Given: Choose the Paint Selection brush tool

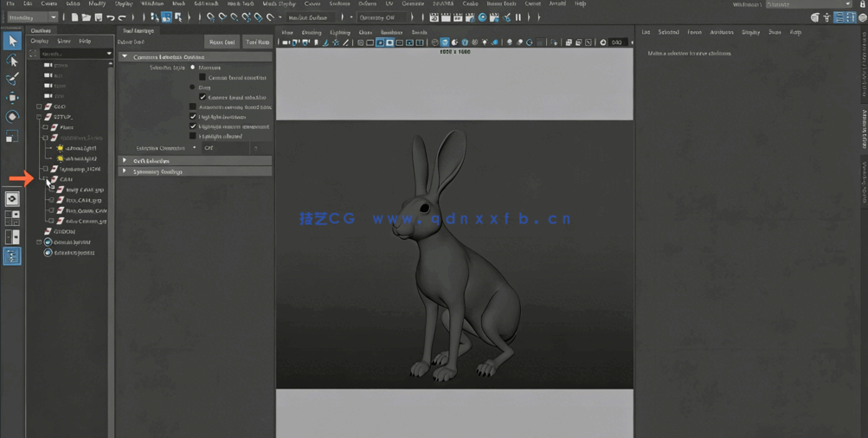Looking at the screenshot, I should pyautogui.click(x=12, y=80).
